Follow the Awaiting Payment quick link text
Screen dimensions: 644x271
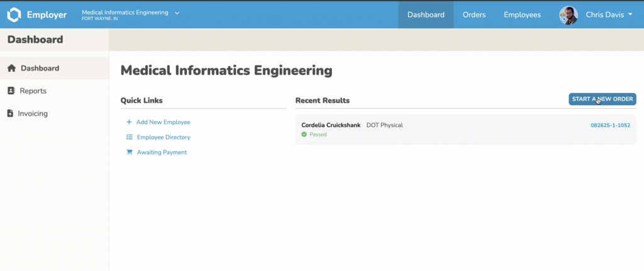pos(162,152)
